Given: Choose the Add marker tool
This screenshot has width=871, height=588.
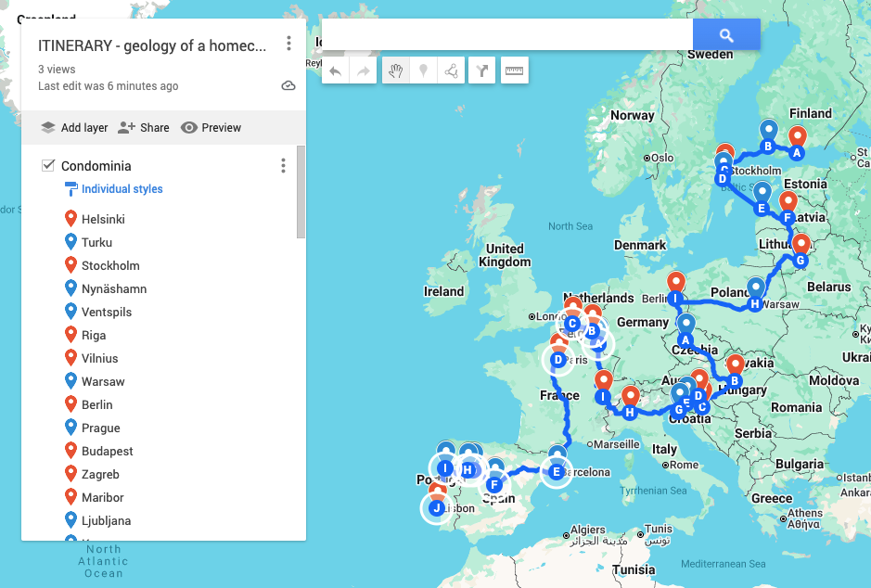Looking at the screenshot, I should pos(423,70).
